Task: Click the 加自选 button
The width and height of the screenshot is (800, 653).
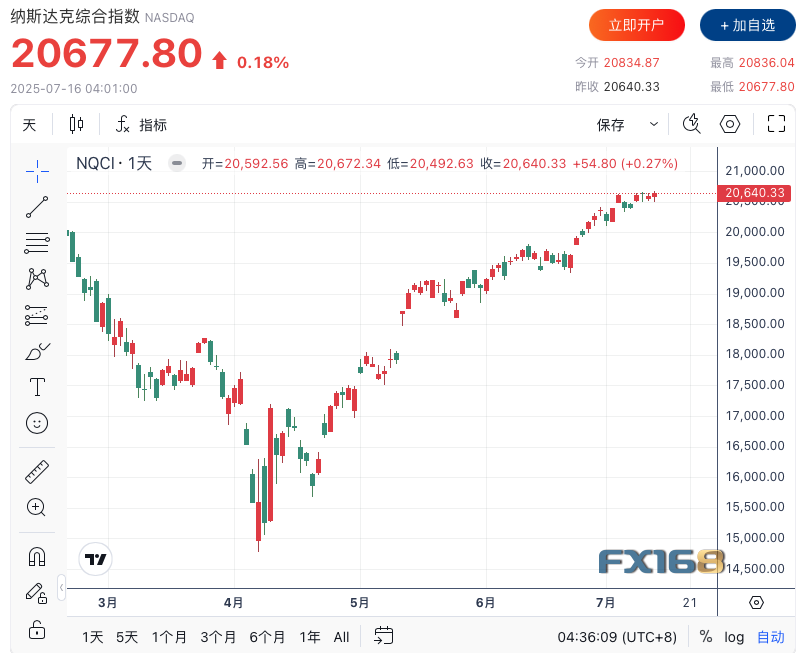Action: click(x=748, y=25)
